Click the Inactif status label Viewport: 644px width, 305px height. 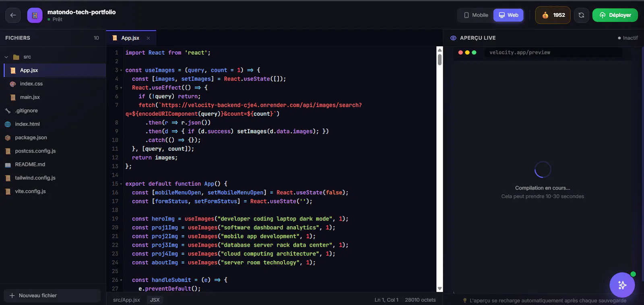click(x=628, y=38)
